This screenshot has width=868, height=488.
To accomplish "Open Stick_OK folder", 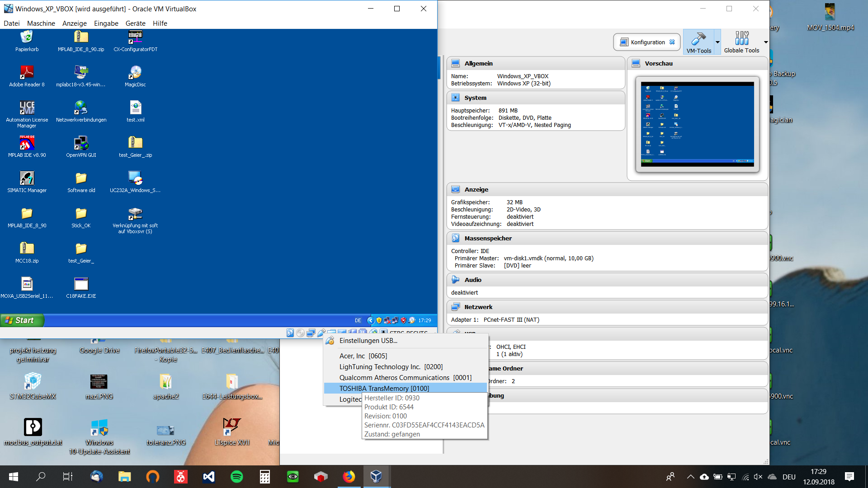I will 81,217.
